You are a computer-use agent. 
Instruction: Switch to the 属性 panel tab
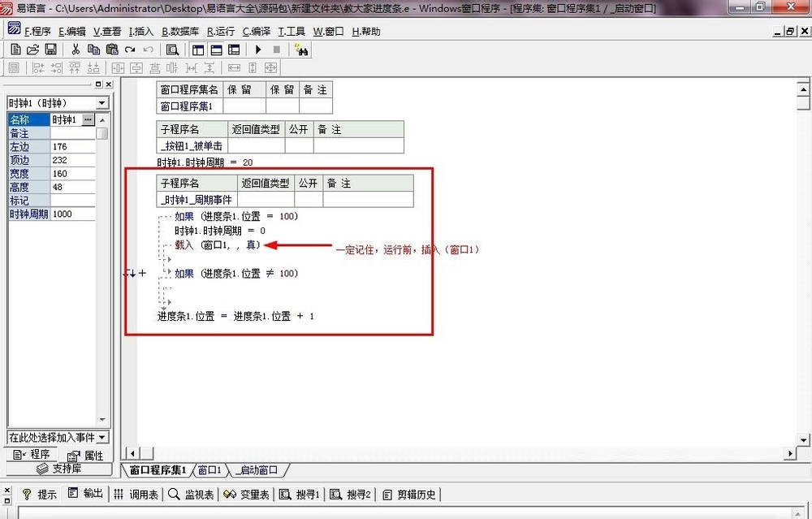[x=85, y=456]
